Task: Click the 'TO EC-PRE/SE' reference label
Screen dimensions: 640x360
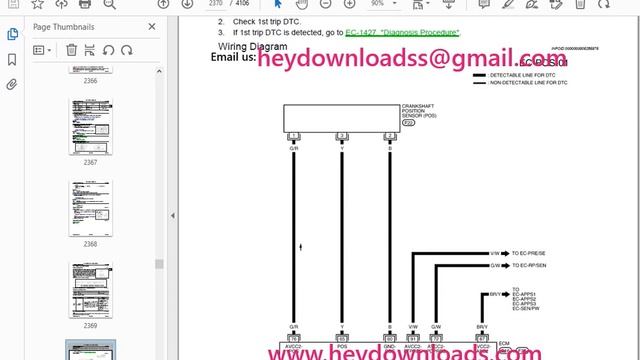Action: pos(529,253)
